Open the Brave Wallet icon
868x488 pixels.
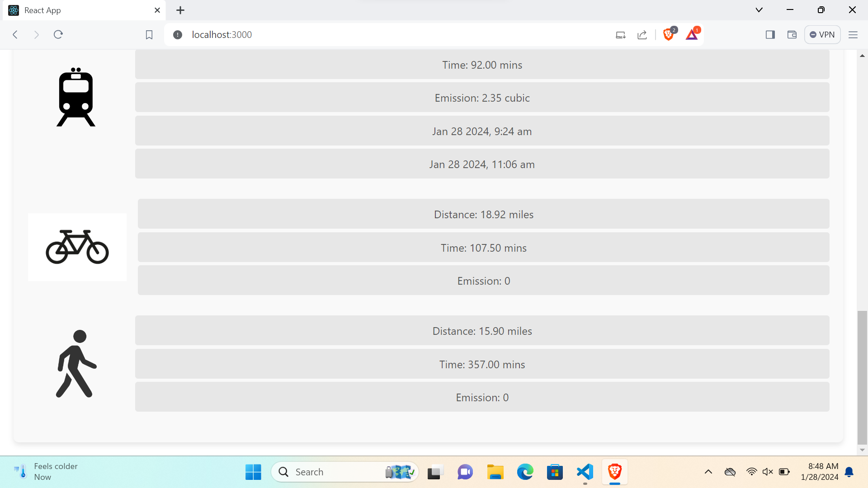coord(792,35)
